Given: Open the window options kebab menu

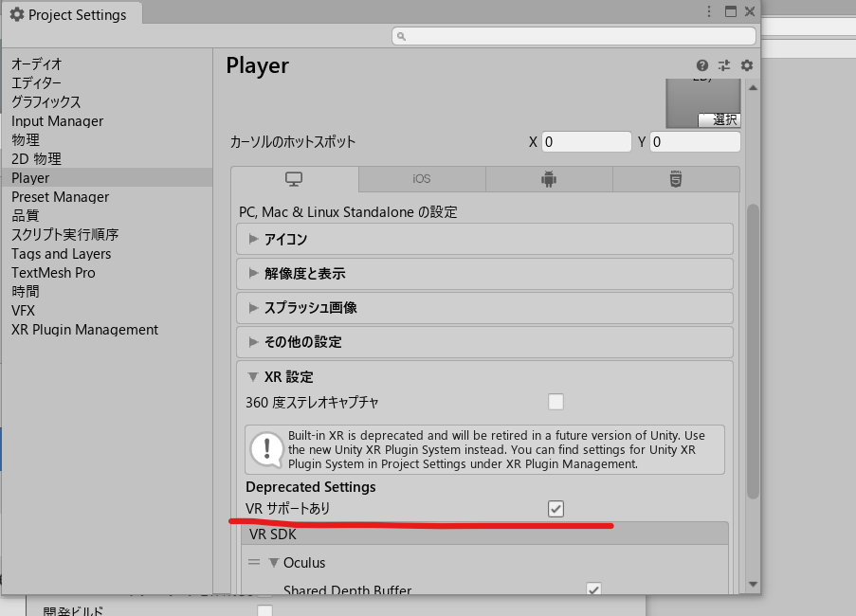Looking at the screenshot, I should [709, 11].
